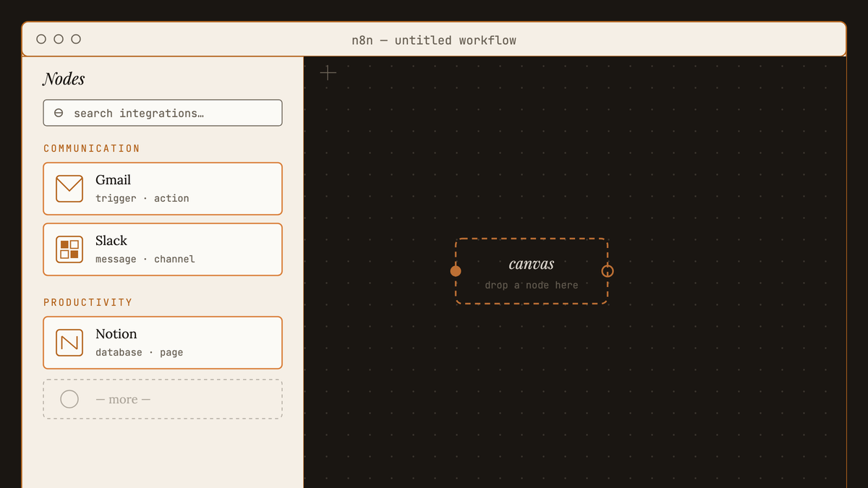Viewport: 868px width, 488px height.
Task: Click the 'database · page' subtitle
Action: pyautogui.click(x=140, y=352)
